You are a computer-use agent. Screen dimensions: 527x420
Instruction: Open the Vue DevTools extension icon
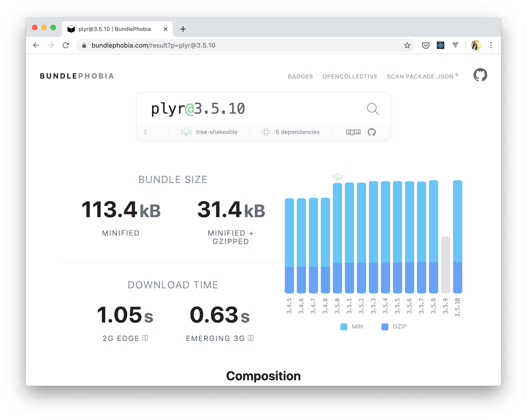click(x=455, y=45)
